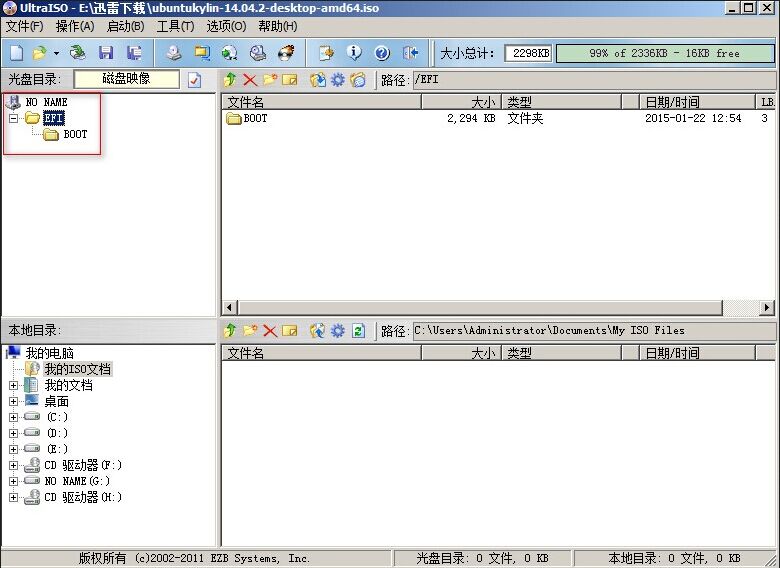This screenshot has height=568, width=780.
Task: Click the red Delete X in disc pane
Action: coord(250,80)
